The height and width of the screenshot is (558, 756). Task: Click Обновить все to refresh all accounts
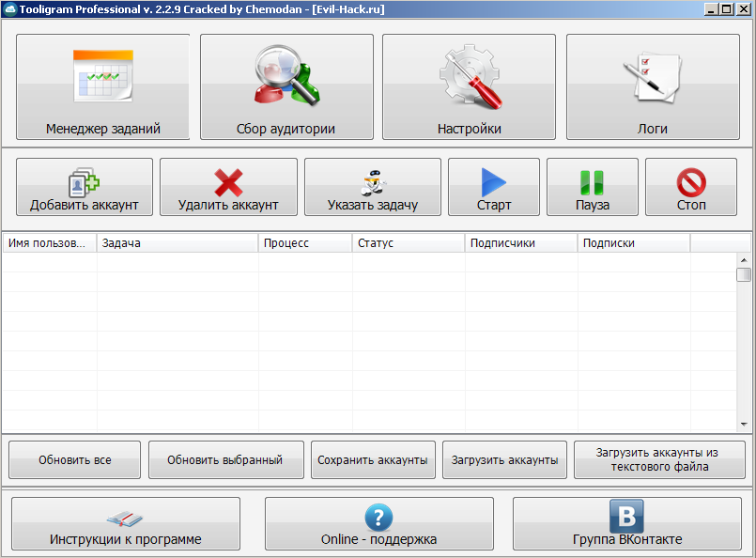pyautogui.click(x=74, y=459)
